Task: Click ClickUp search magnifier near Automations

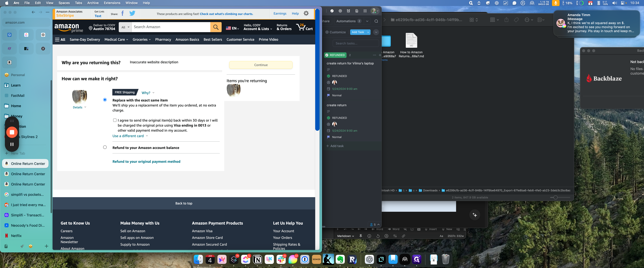Action: point(376,21)
